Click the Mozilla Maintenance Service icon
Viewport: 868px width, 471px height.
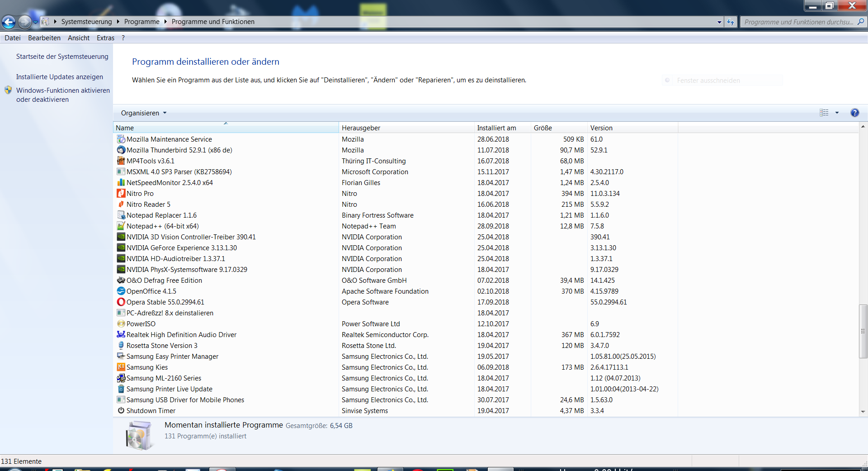coord(121,139)
